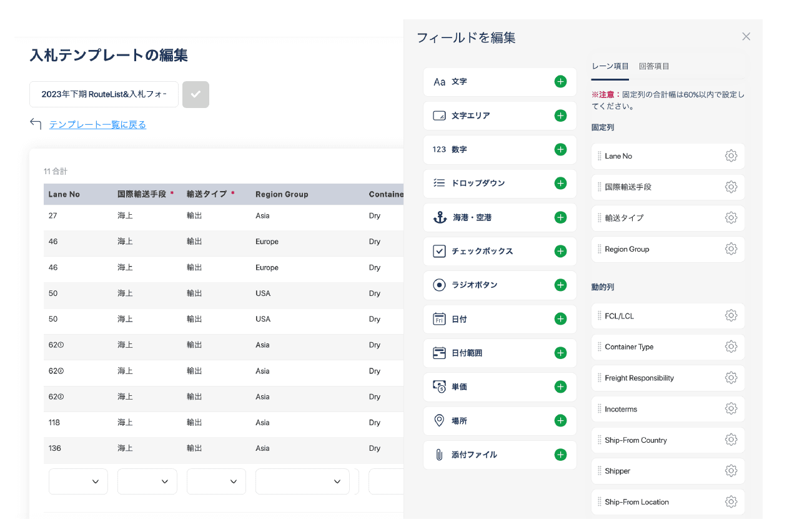The image size is (792, 532).
Task: Select the レーン項目 tab
Action: click(x=610, y=66)
